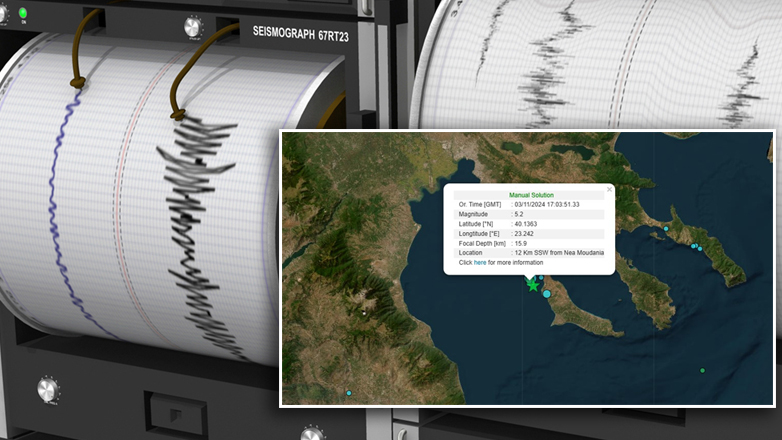Select the lone green dot in the sea
Screen dimensions: 782x440
tap(703, 371)
